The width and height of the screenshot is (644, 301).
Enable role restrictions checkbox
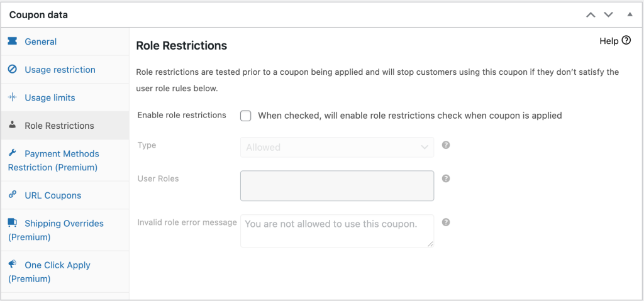[246, 116]
